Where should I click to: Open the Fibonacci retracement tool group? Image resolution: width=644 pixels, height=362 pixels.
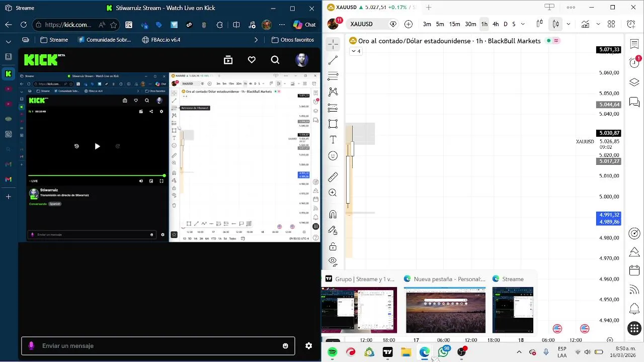point(333,76)
